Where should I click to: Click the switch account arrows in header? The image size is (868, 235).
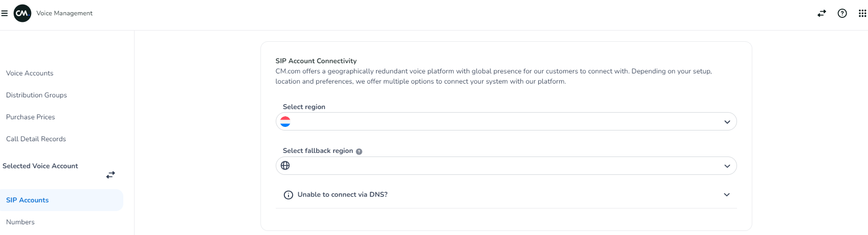822,13
